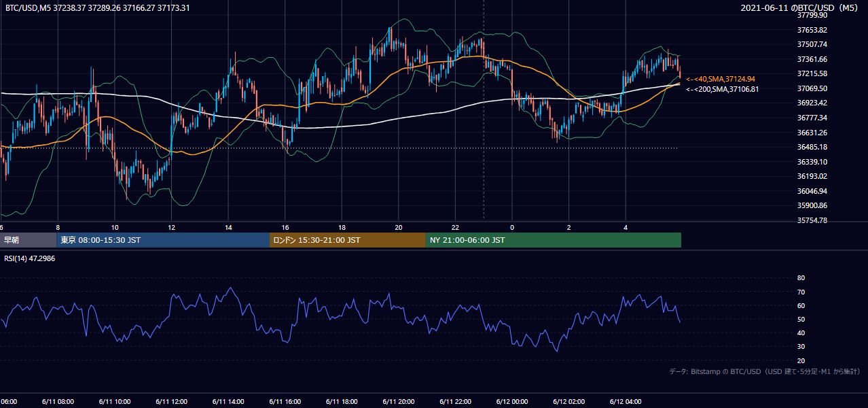Image resolution: width=868 pixels, height=408 pixels.
Task: Click the 200 SMA 37106.81 label
Action: pyautogui.click(x=722, y=89)
